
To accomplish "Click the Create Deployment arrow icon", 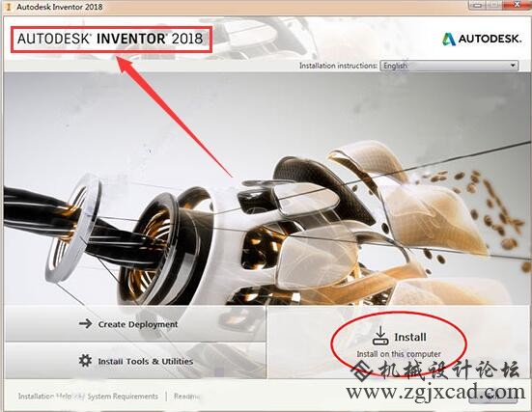I will [86, 323].
